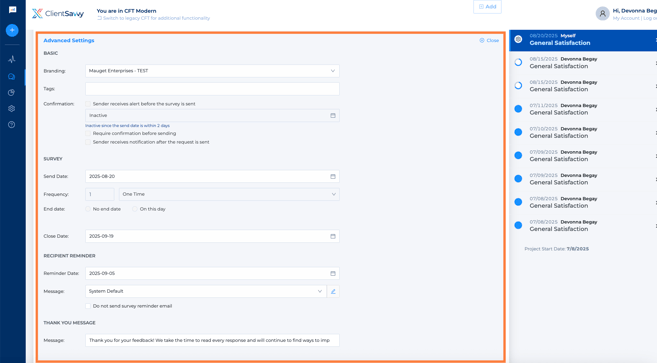This screenshot has width=657, height=363.
Task: Click the Frequency number field
Action: click(x=100, y=194)
